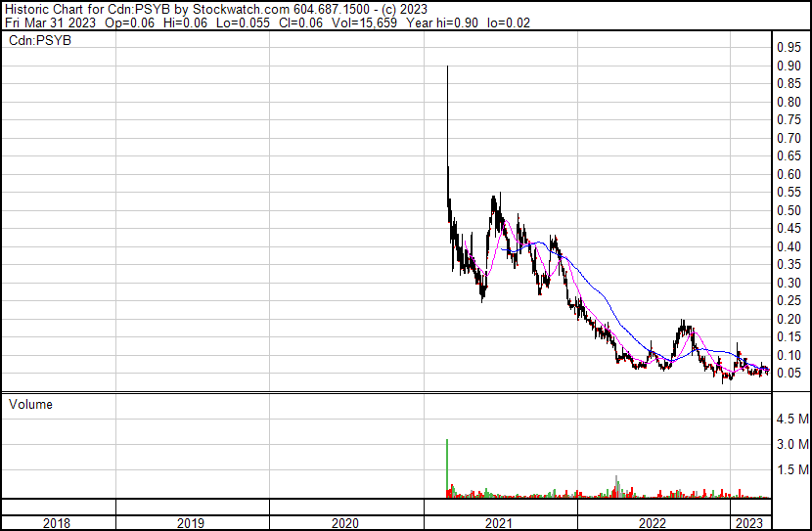This screenshot has width=812, height=531.
Task: Click the 2022 year label on the time axis
Action: 653,523
